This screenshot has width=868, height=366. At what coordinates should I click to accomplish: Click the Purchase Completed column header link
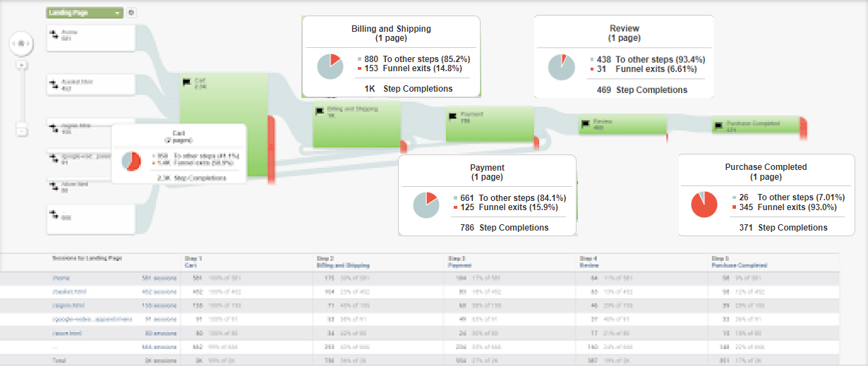[740, 266]
